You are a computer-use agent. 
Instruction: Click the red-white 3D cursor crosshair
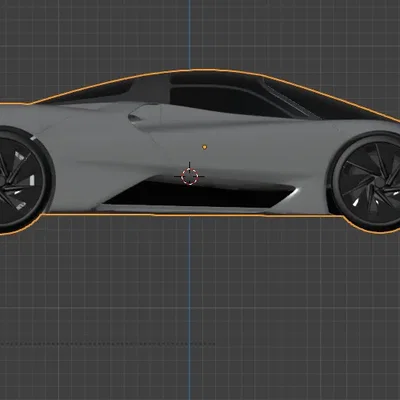pyautogui.click(x=190, y=176)
